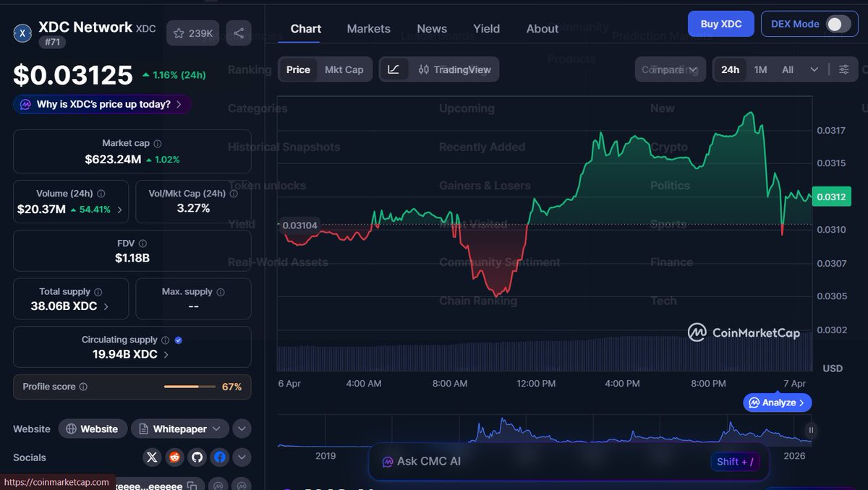868x490 pixels.
Task: Toggle the DEX Mode switch
Action: (x=838, y=24)
